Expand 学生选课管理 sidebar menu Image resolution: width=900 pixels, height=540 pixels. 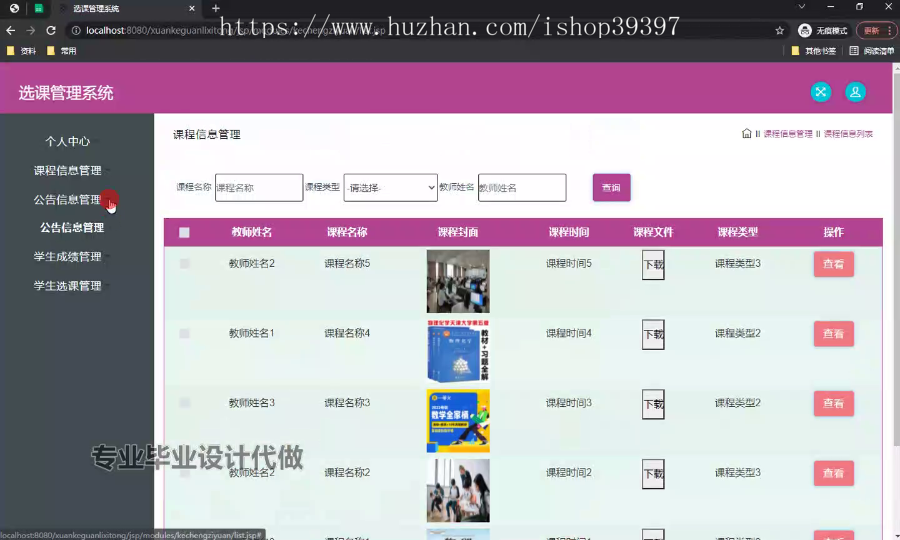coord(68,286)
